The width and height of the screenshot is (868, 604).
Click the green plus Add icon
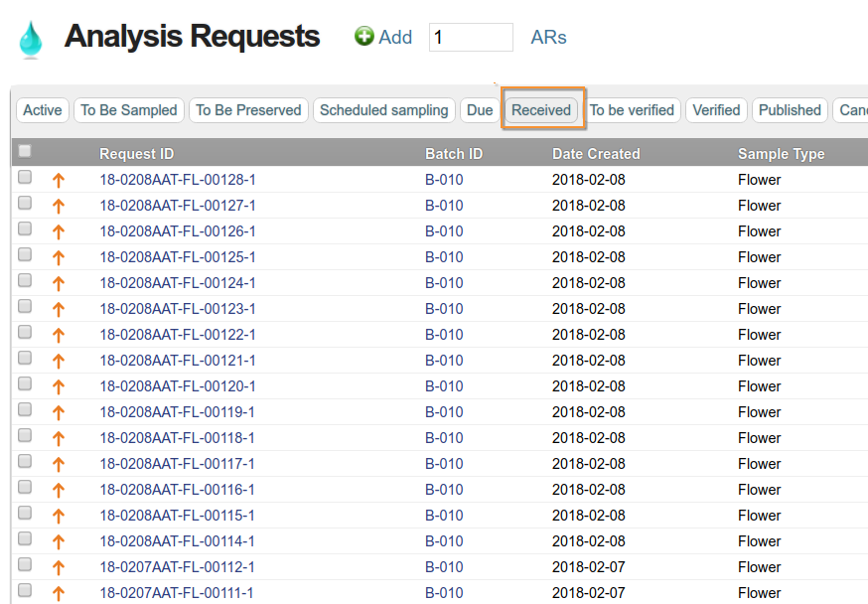tap(364, 37)
